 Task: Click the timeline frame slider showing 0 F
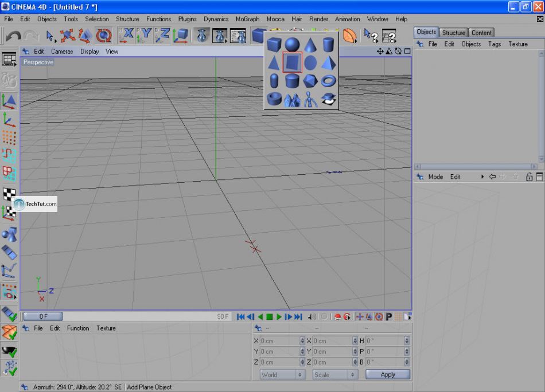(43, 316)
